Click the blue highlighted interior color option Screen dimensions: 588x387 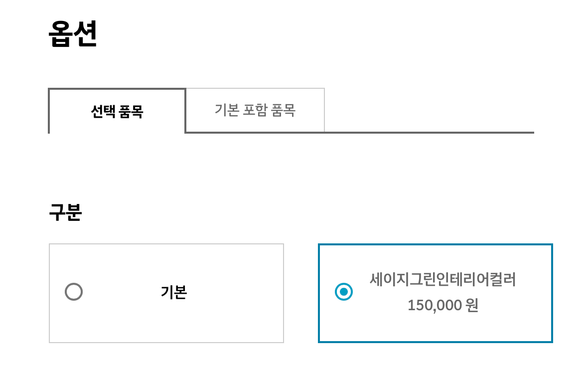click(436, 292)
